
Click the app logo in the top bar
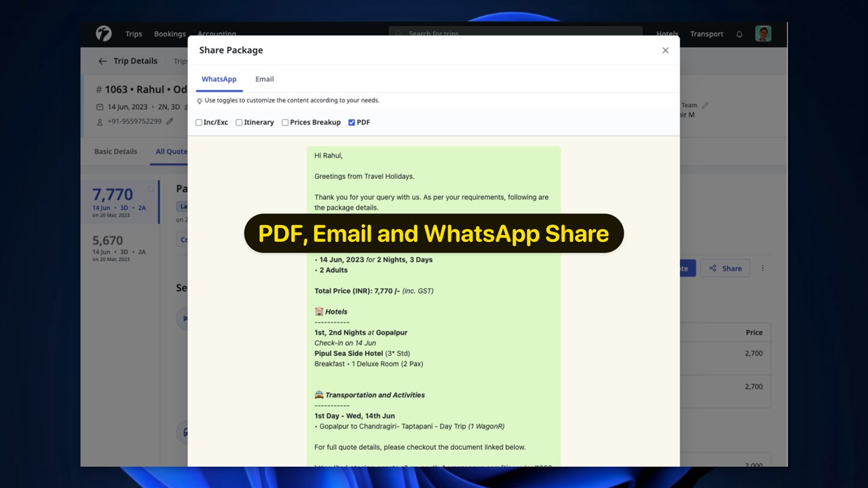point(104,33)
